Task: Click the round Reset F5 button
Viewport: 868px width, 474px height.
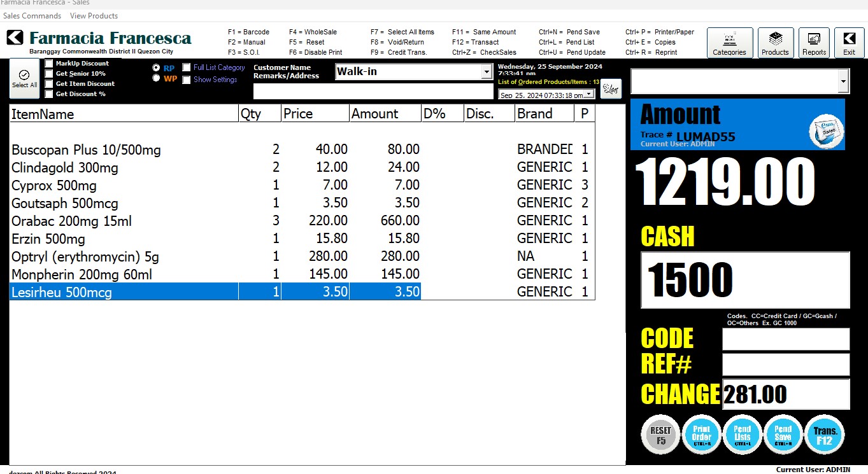Action: pos(660,435)
